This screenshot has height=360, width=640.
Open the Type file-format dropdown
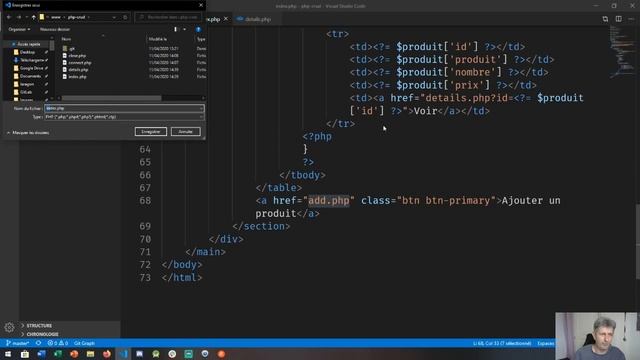coord(124,117)
